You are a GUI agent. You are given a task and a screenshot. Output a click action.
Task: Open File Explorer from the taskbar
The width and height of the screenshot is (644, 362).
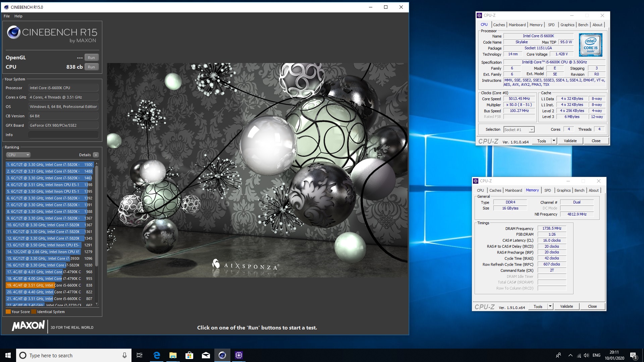pyautogui.click(x=173, y=355)
